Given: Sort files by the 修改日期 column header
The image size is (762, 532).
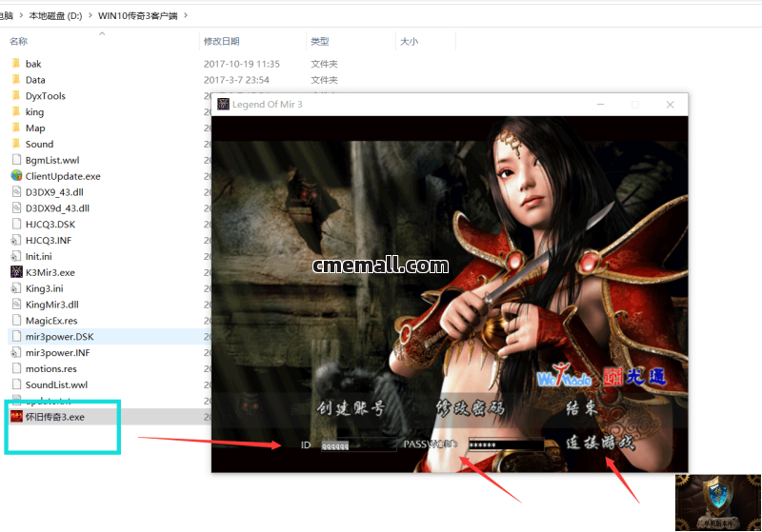Looking at the screenshot, I should [221, 42].
